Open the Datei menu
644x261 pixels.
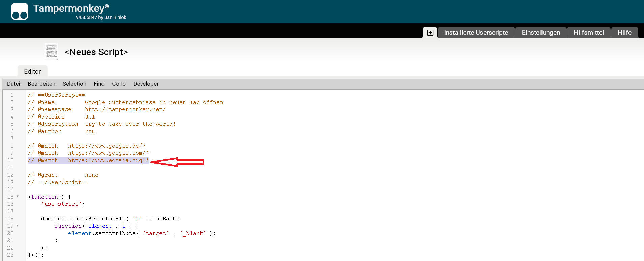coord(13,84)
